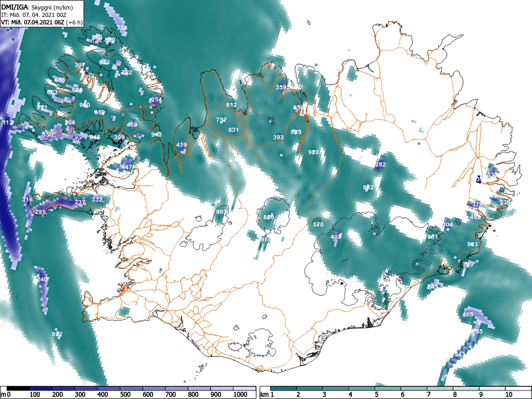Click the visibility value 757
The image size is (532, 399).
pos(221,120)
